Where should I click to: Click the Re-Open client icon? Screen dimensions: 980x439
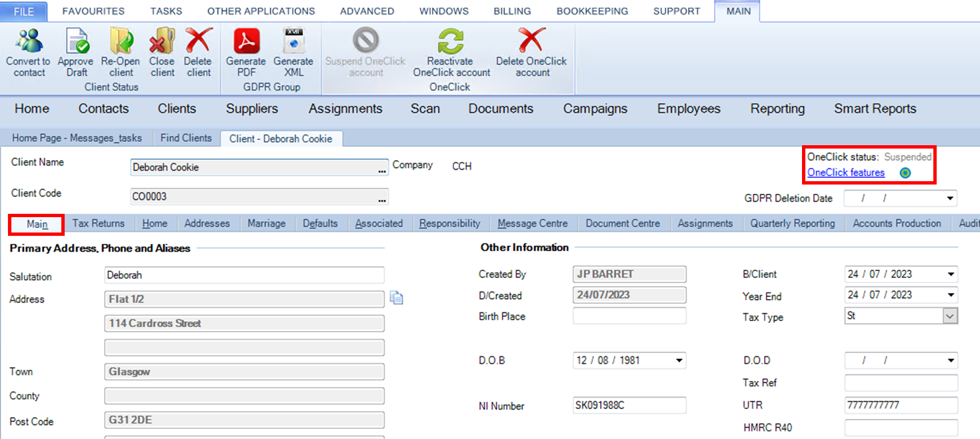click(x=121, y=41)
